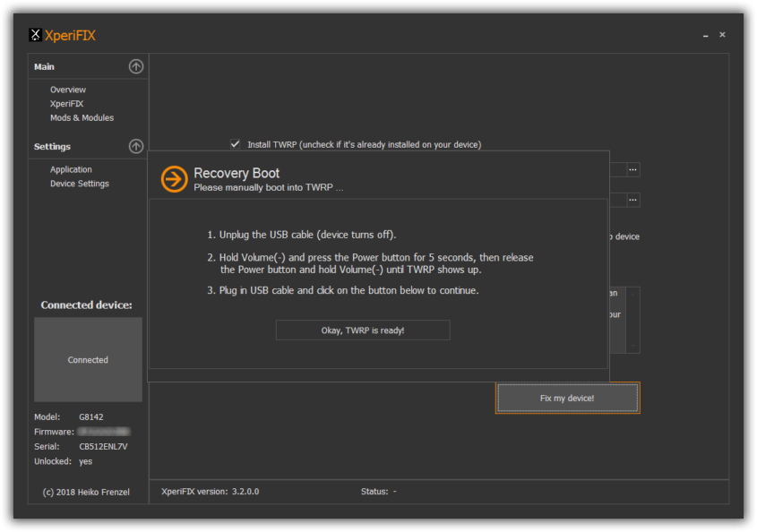Click the lower '...' browse button

[x=632, y=200]
